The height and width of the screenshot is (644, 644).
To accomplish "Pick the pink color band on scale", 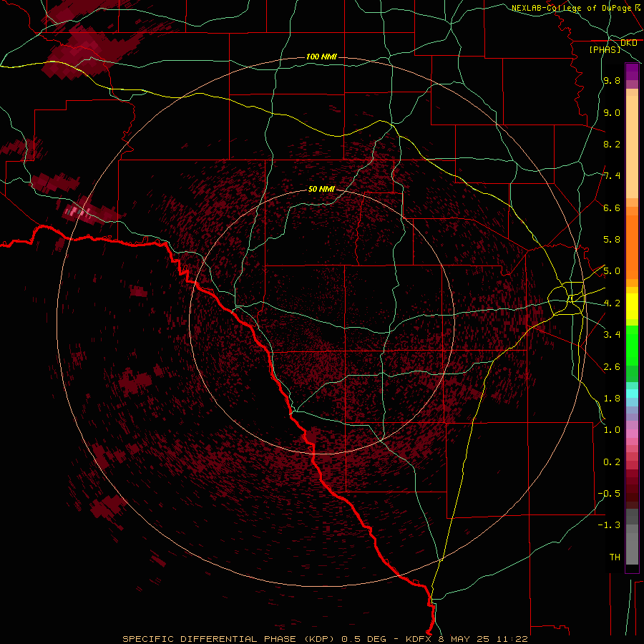I will 632,434.
